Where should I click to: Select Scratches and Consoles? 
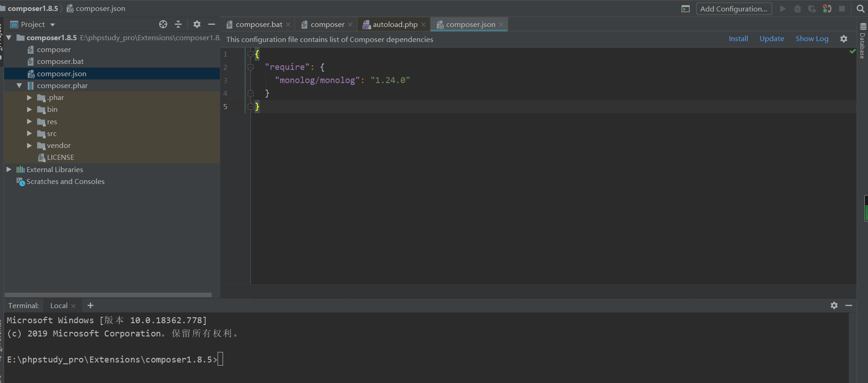pyautogui.click(x=65, y=181)
